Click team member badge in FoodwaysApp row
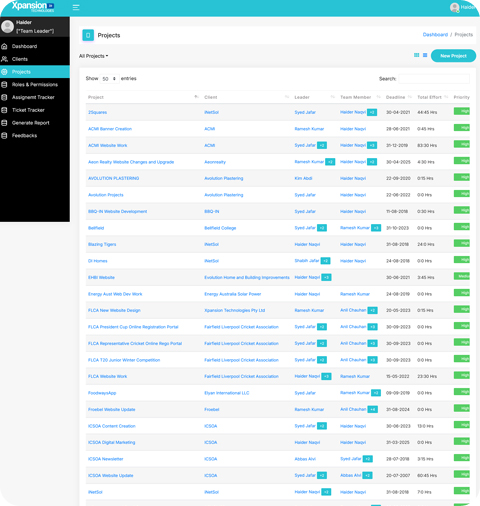This screenshot has height=506, width=480. click(x=376, y=393)
